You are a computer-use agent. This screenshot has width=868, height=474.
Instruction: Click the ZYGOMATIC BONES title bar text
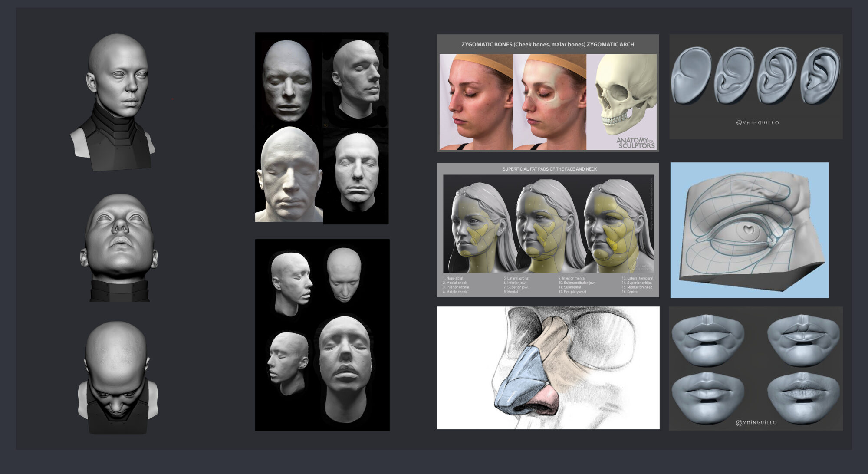[x=548, y=44]
